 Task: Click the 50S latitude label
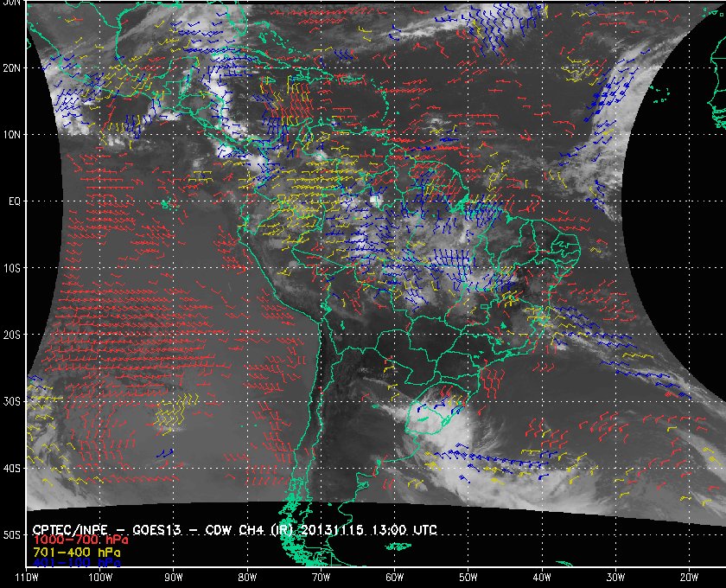pyautogui.click(x=11, y=535)
